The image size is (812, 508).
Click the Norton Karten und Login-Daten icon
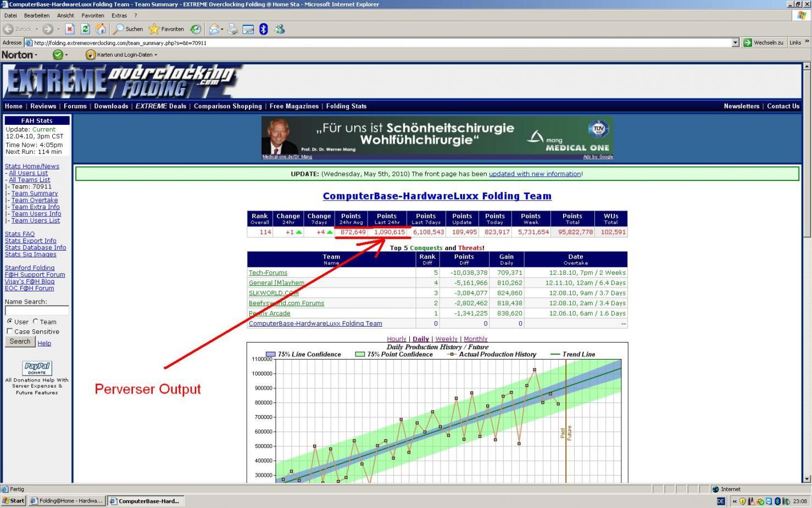(91, 54)
